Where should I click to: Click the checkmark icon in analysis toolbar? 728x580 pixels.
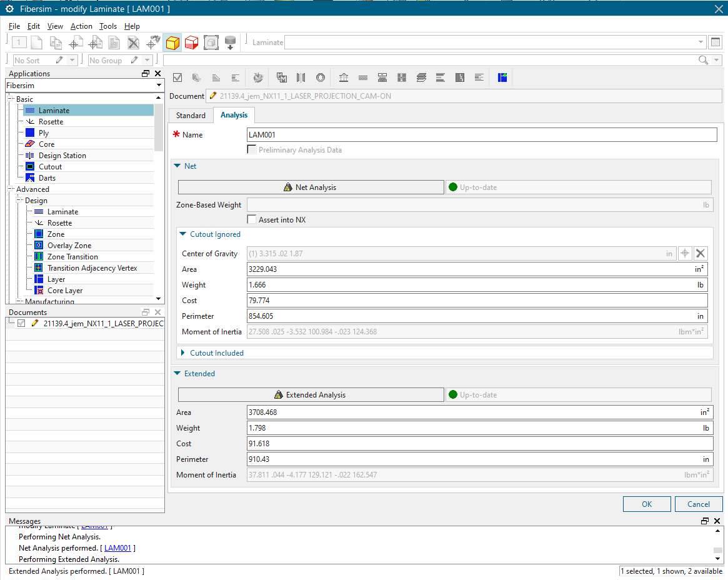(x=177, y=77)
